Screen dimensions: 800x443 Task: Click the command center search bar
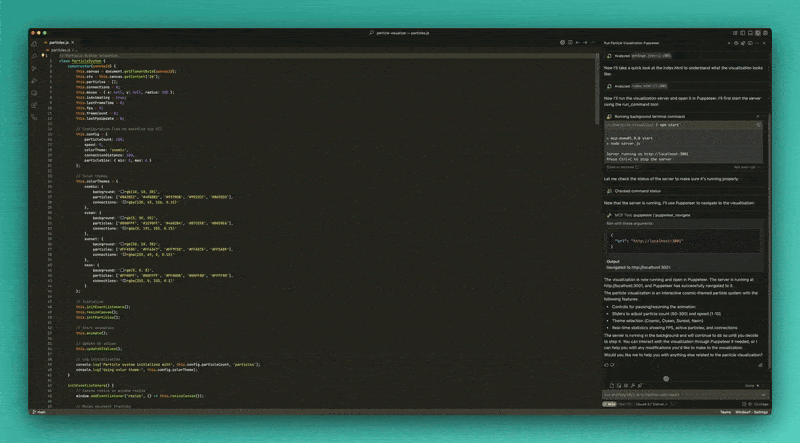pyautogui.click(x=400, y=32)
